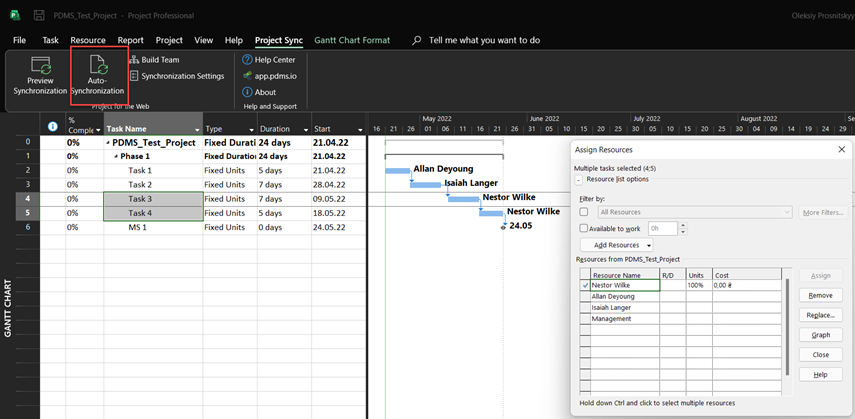Switch to the Gantt Chart Format tab
Viewport: 855px width, 419px height.
coord(352,40)
